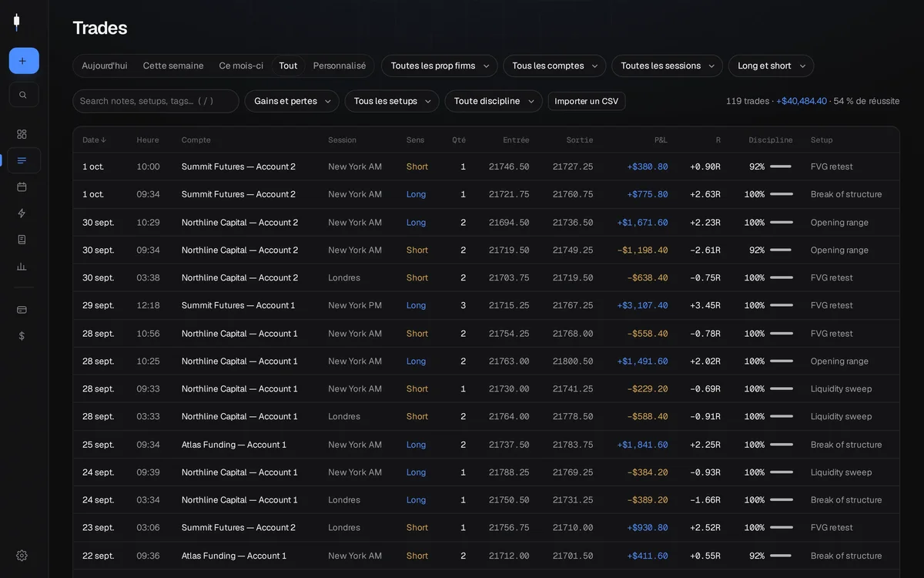Viewport: 924px width, 578px height.
Task: Open the dashboard grid icon in sidebar
Action: pos(22,134)
